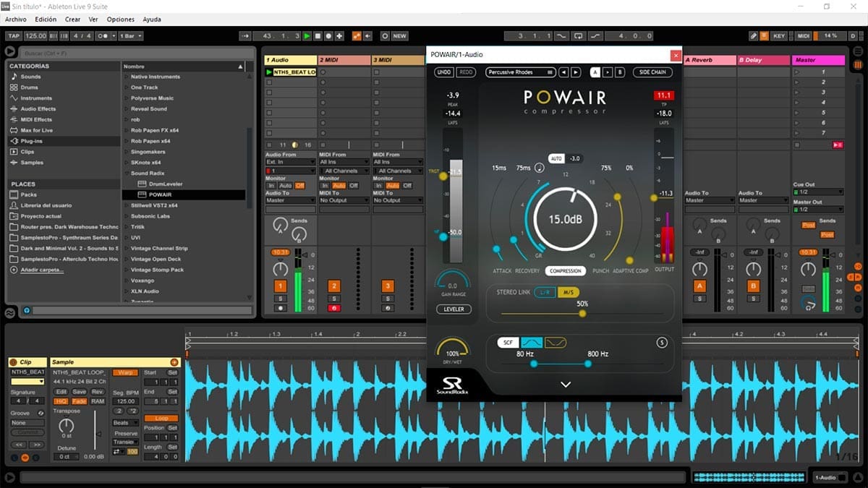
Task: Click the TAP tempo button
Action: pyautogui.click(x=14, y=35)
